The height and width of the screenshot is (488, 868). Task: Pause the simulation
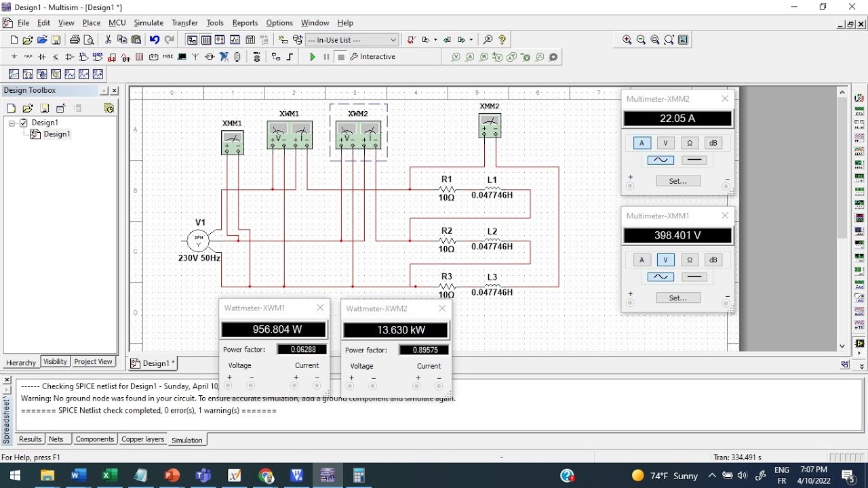(x=326, y=57)
